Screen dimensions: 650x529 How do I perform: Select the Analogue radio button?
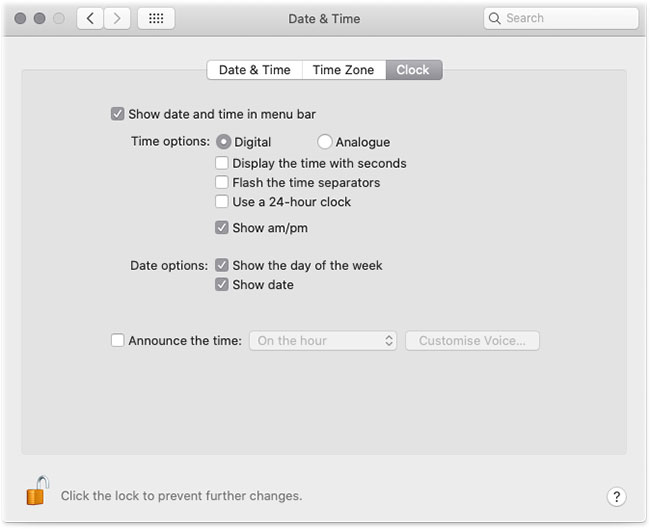(x=324, y=142)
